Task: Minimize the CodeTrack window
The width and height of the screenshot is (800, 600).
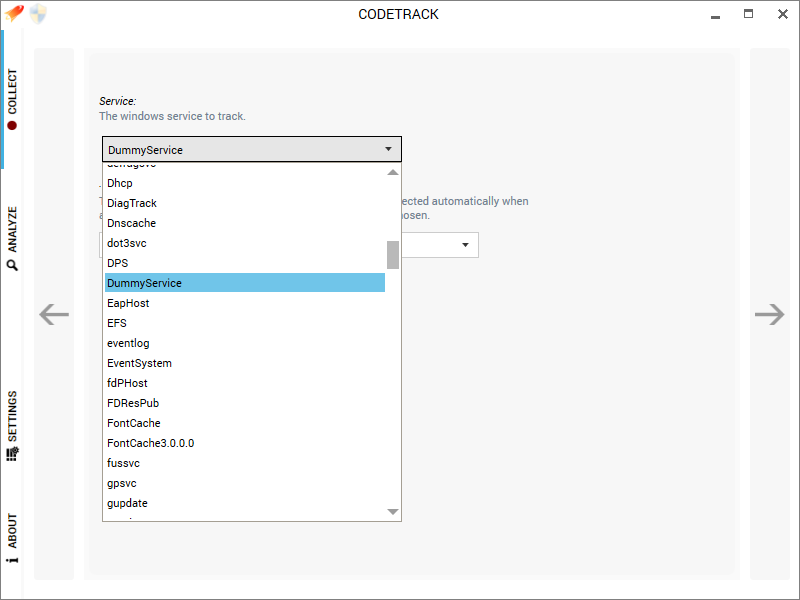Action: click(715, 15)
